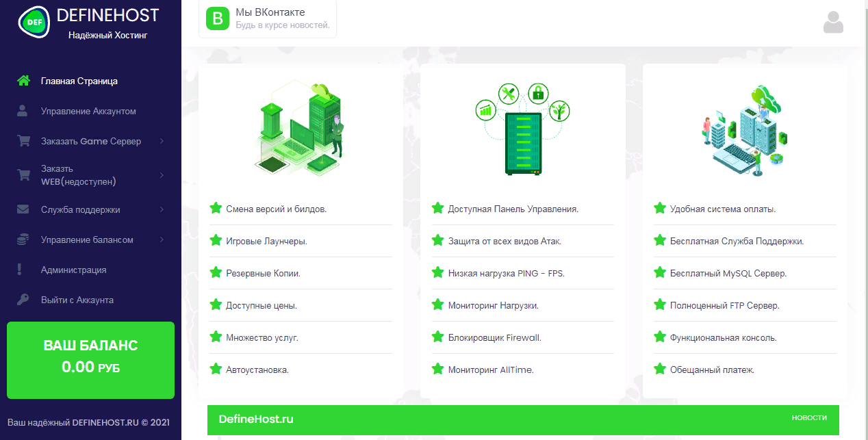This screenshot has width=868, height=440.
Task: Open Администрация menu item
Action: [x=74, y=270]
